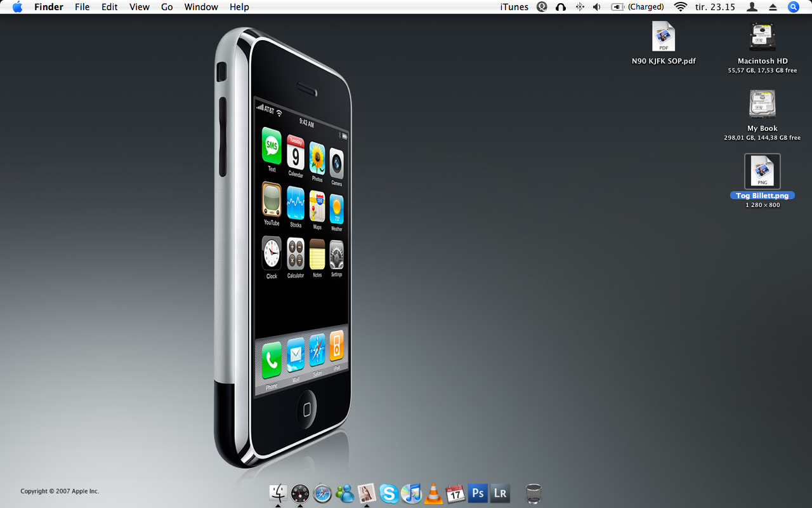812x508 pixels.
Task: Open the Window menu
Action: click(x=201, y=7)
